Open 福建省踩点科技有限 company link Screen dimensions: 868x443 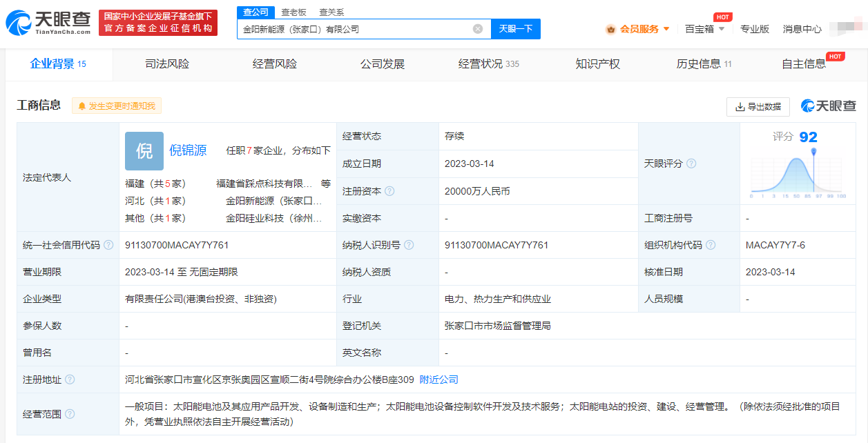264,184
